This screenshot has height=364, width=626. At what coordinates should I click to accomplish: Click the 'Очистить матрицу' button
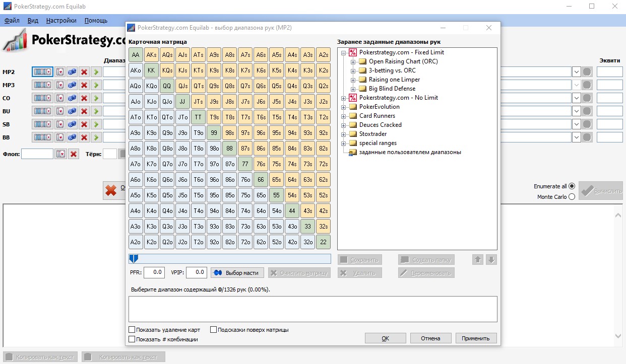point(299,273)
